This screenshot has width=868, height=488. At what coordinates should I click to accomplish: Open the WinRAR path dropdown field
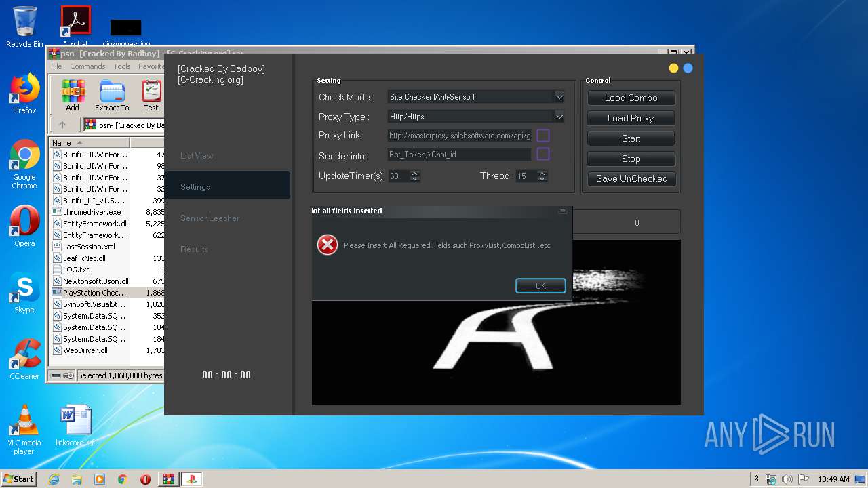coord(124,125)
